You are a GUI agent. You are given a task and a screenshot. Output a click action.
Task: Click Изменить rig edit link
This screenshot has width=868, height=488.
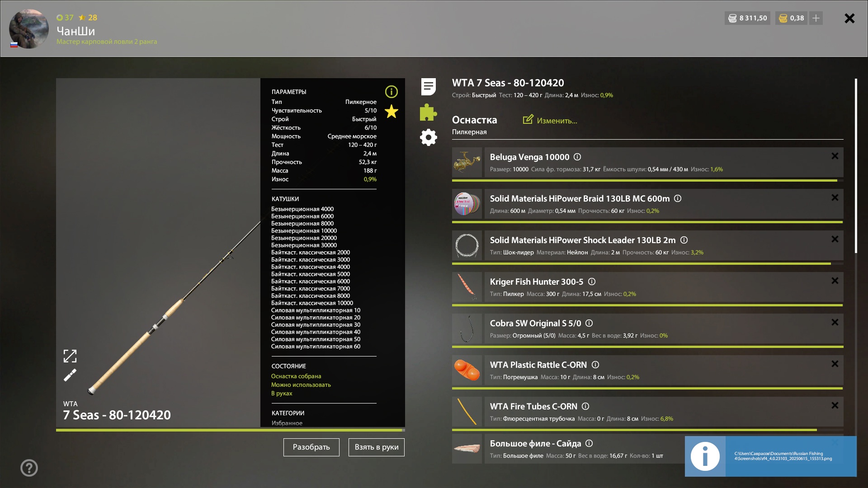pos(550,120)
